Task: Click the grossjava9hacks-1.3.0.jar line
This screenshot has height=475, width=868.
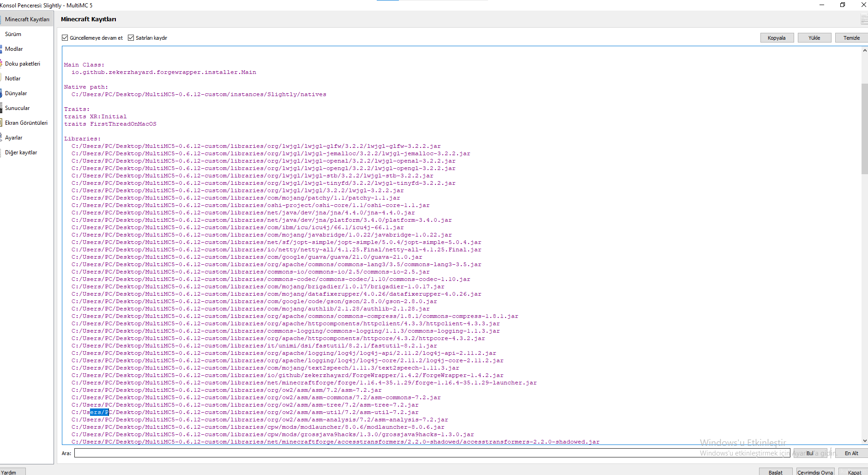Action: (272, 434)
